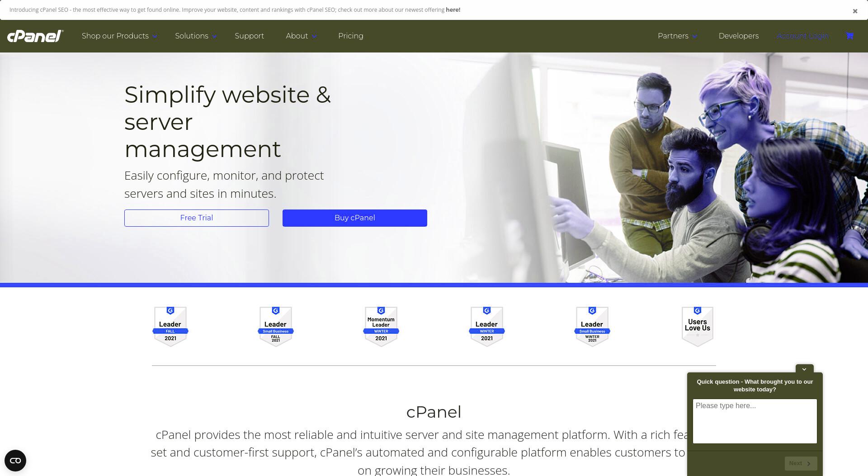This screenshot has height=476, width=868.
Task: Open the shopping cart icon
Action: click(849, 36)
